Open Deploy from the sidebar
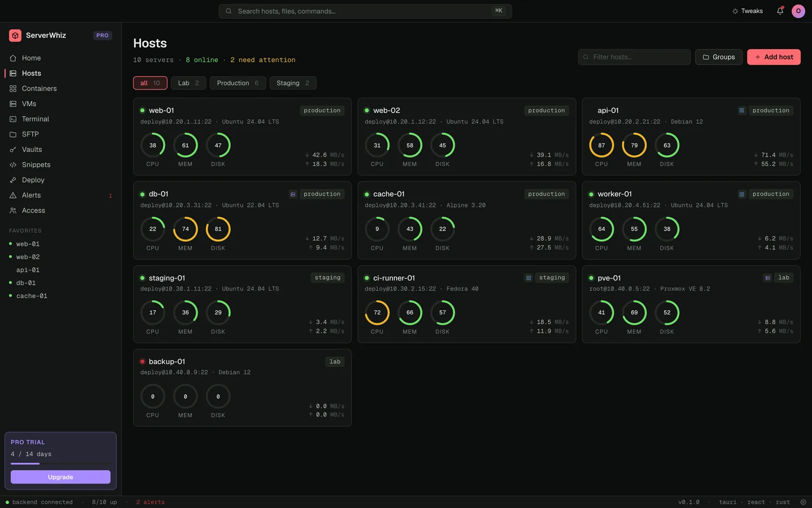Image resolution: width=812 pixels, height=508 pixels. tap(60, 180)
